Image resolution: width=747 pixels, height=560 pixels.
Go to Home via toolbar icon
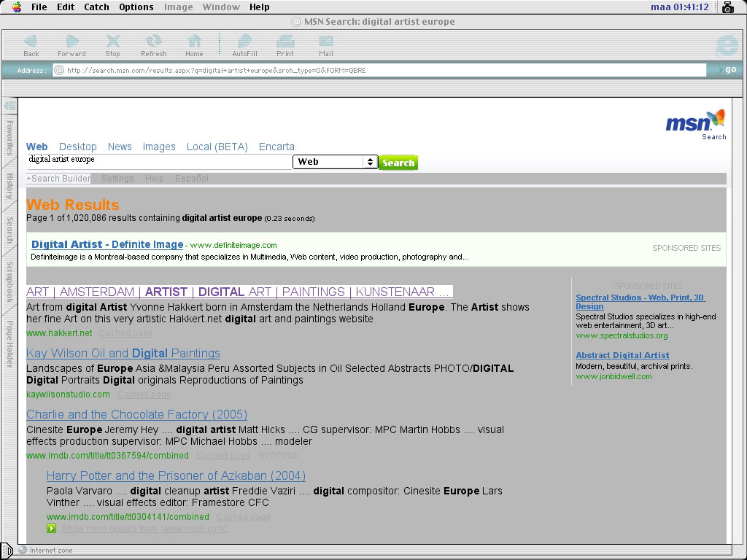[194, 42]
